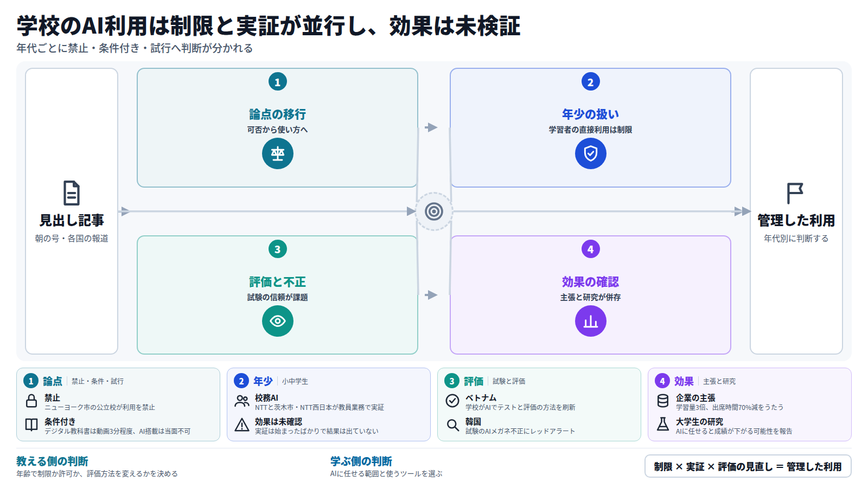The height and width of the screenshot is (488, 868).
Task: Click the eye icon under 評価と不正
Action: pyautogui.click(x=278, y=321)
